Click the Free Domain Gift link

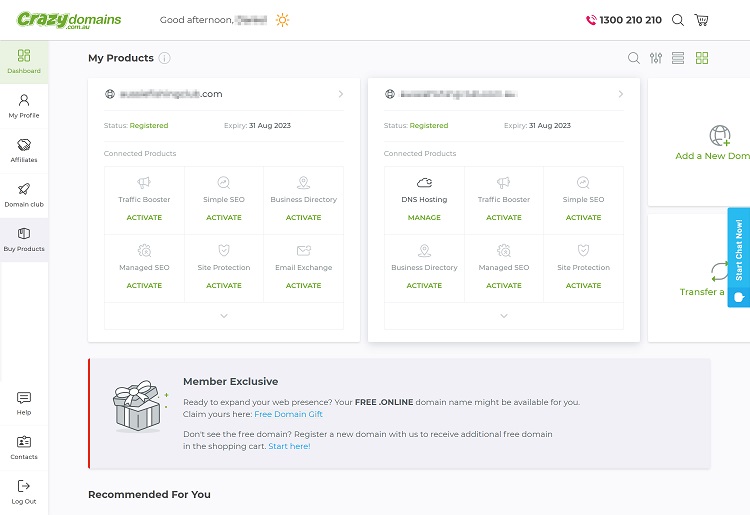pos(288,414)
